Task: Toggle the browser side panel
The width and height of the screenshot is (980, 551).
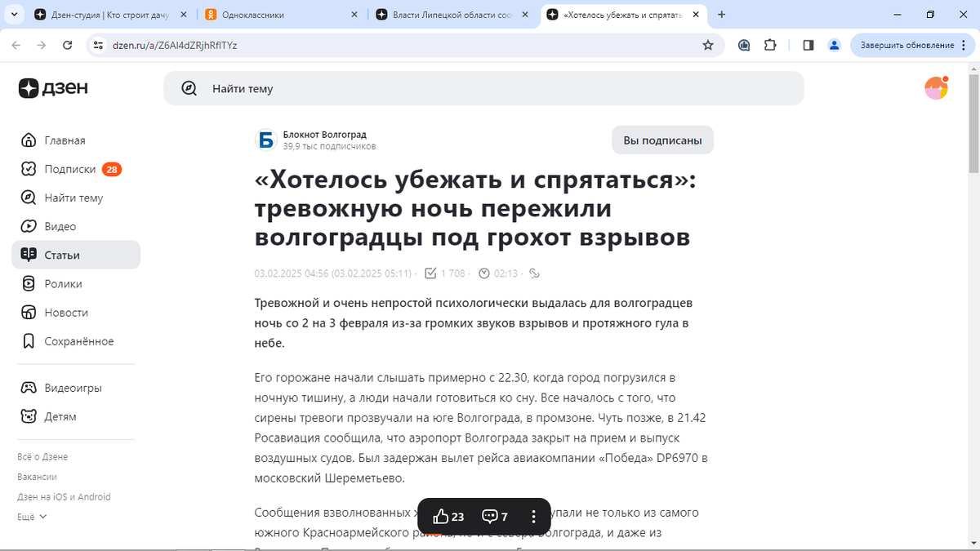Action: [x=808, y=45]
